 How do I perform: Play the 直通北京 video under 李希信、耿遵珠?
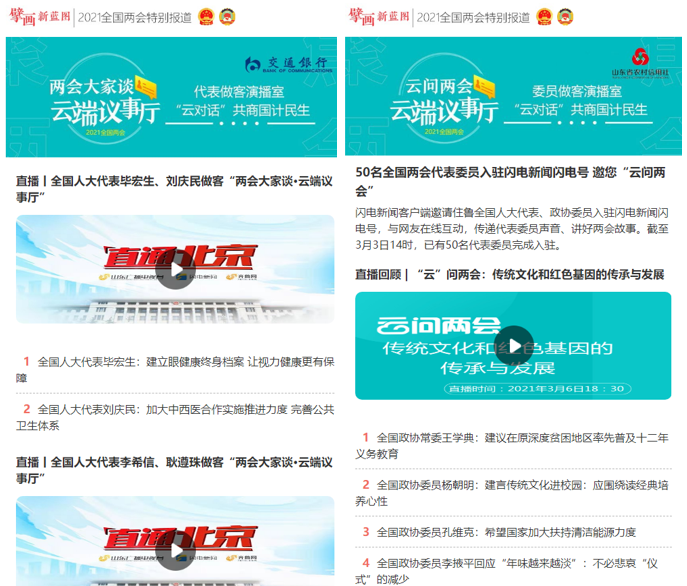tap(175, 550)
